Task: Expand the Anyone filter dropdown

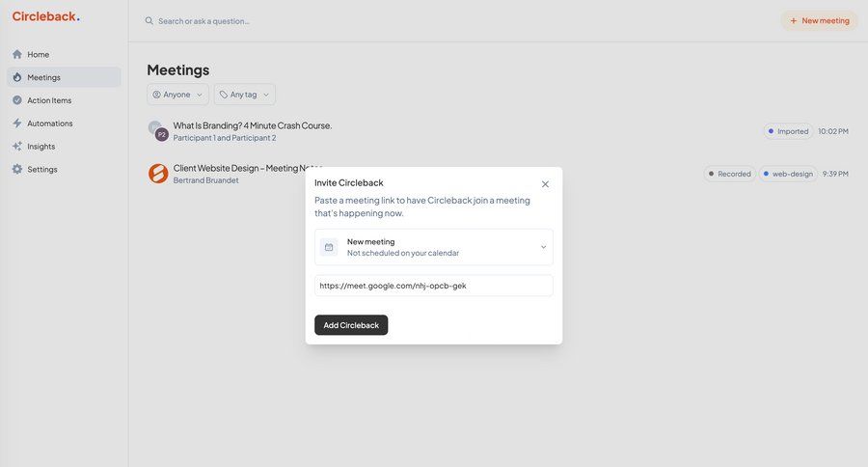Action: [177, 95]
